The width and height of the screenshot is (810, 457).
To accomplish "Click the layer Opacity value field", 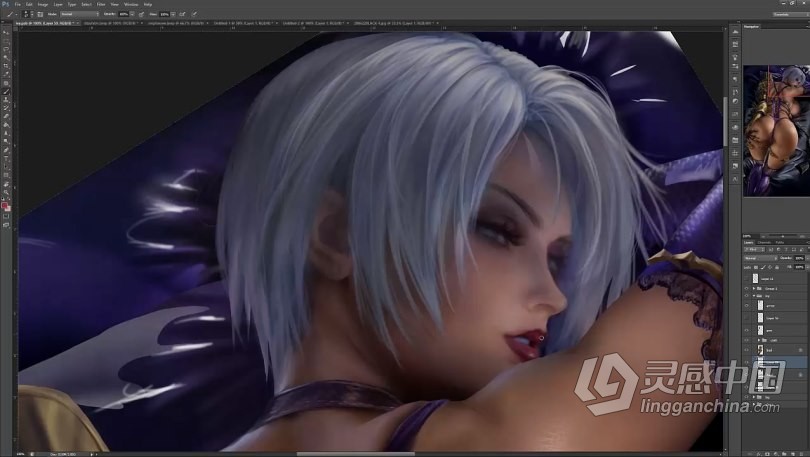I will (799, 258).
